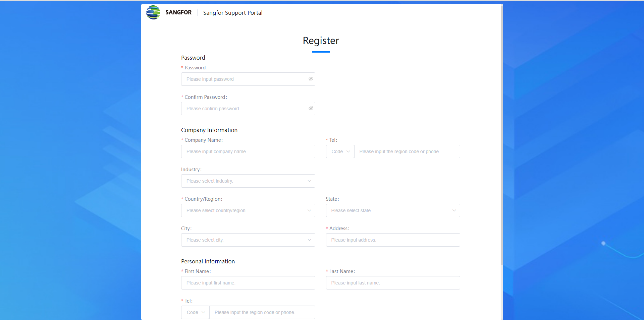Expand the Industry dropdown
This screenshot has height=320, width=644.
click(248, 181)
